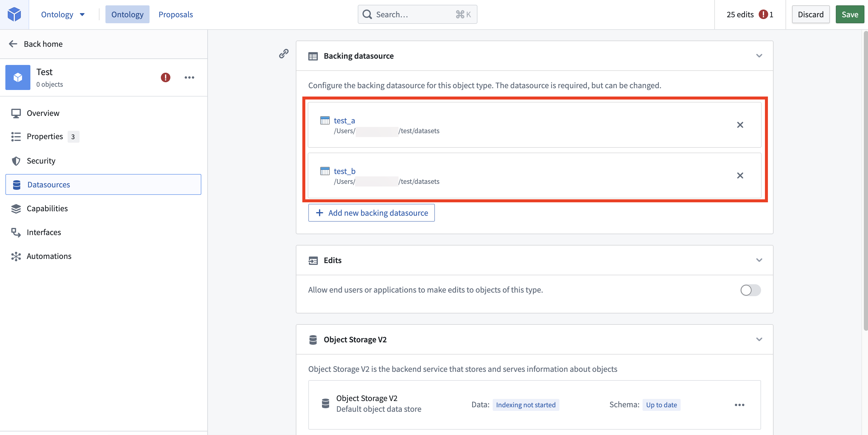
Task: Open the three-dot menu beside Test
Action: 189,77
